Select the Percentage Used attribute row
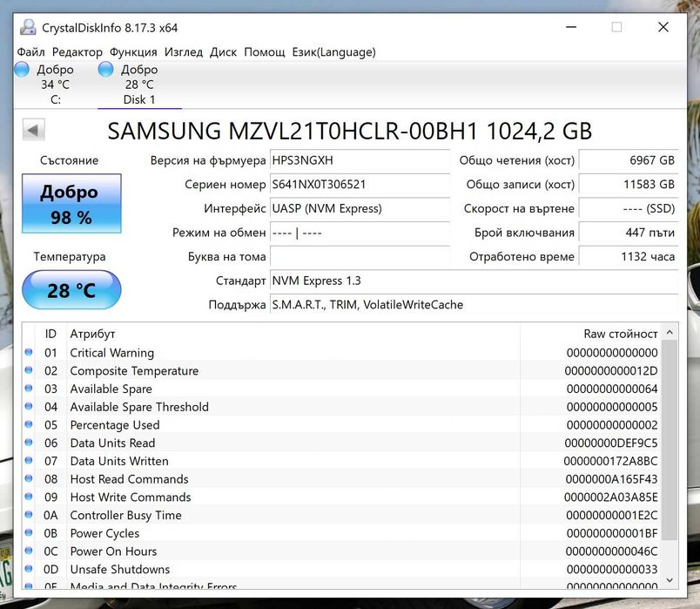Viewport: 700px width, 609px height. click(341, 424)
